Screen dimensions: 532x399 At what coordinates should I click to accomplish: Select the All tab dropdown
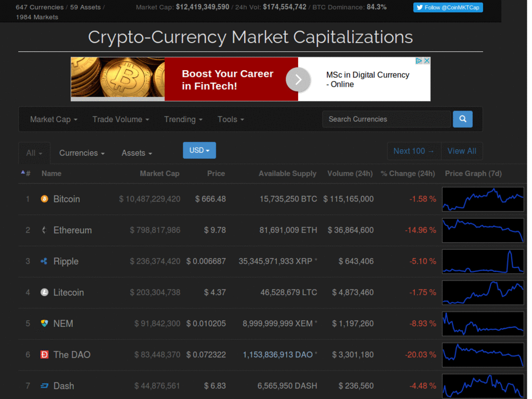(x=34, y=153)
